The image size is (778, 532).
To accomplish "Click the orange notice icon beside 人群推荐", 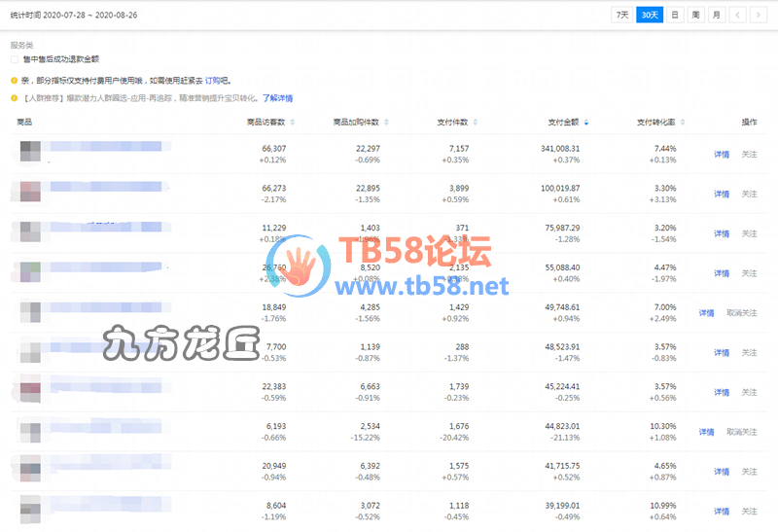I will pyautogui.click(x=14, y=98).
